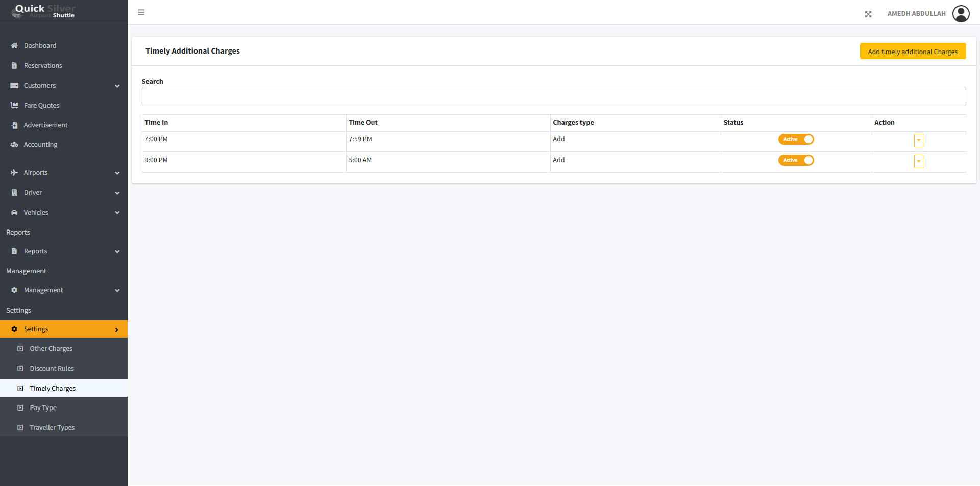Image resolution: width=980 pixels, height=486 pixels.
Task: Click the fullscreen expand icon
Action: pos(868,14)
